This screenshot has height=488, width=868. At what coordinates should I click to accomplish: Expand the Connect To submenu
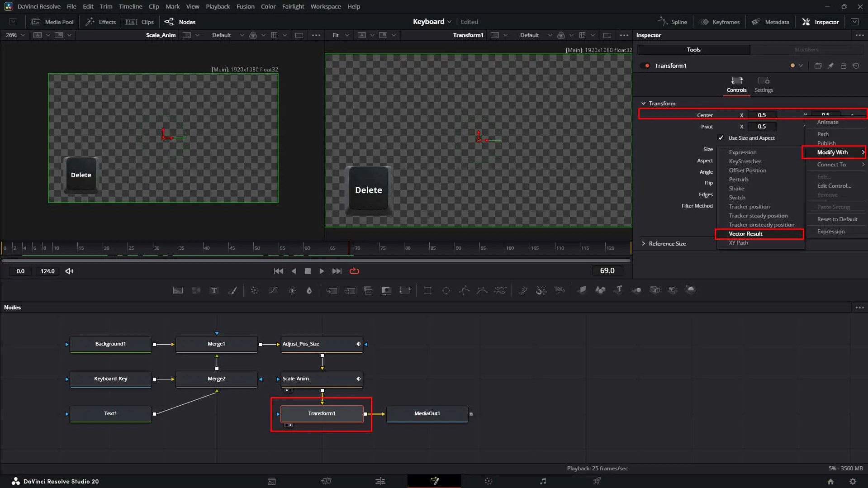pos(840,165)
